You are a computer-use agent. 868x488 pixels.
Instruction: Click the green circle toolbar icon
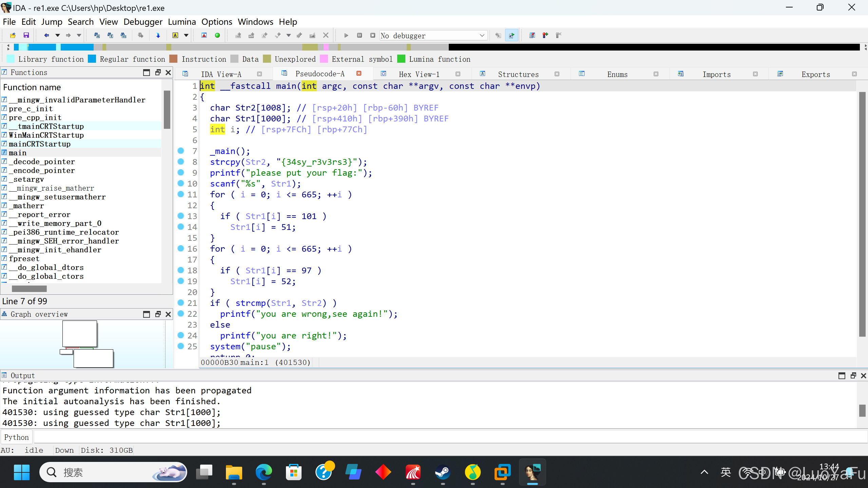coord(217,35)
